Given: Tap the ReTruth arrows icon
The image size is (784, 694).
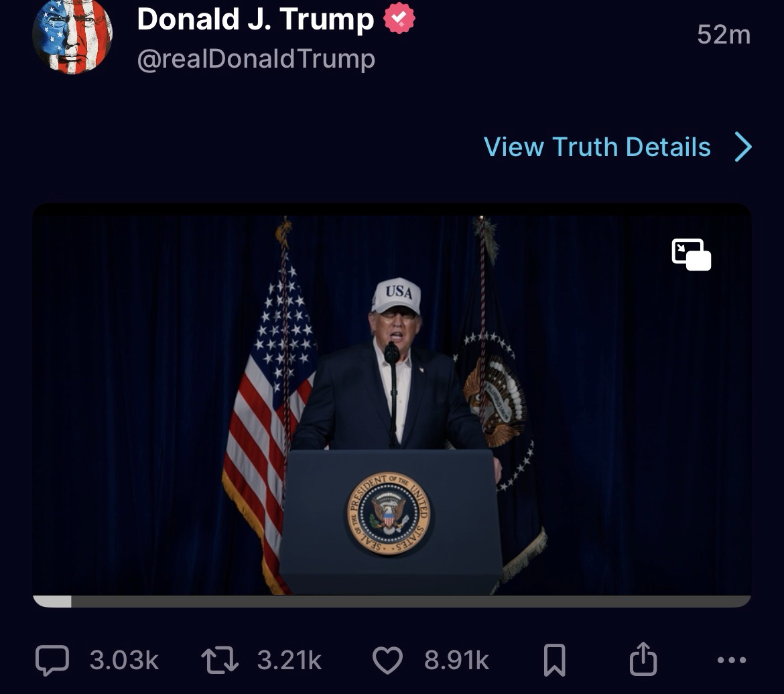Looking at the screenshot, I should pos(220,660).
